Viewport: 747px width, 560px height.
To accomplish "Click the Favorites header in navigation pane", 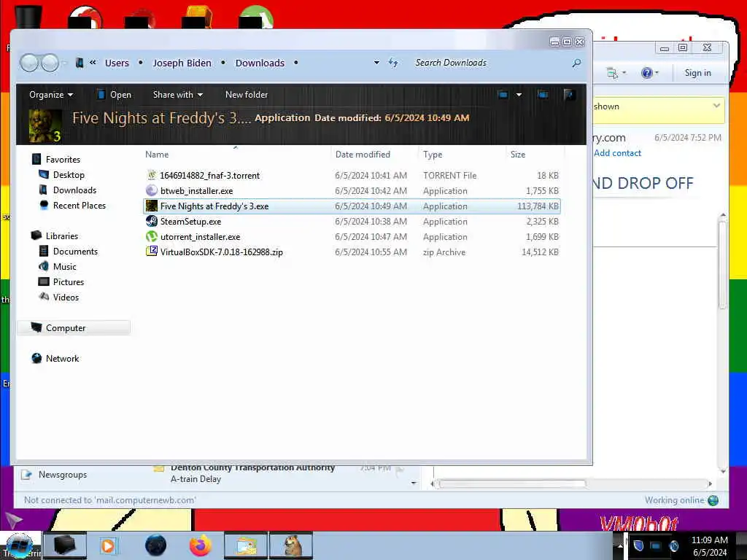I will pos(63,160).
